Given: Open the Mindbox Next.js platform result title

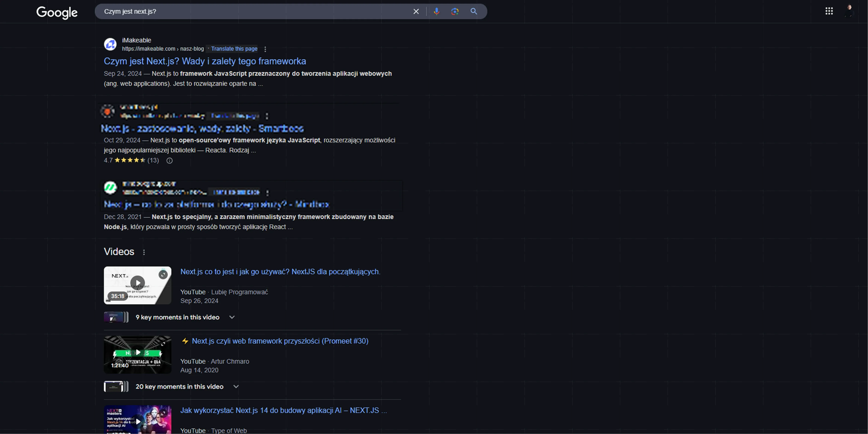Looking at the screenshot, I should click(x=216, y=204).
